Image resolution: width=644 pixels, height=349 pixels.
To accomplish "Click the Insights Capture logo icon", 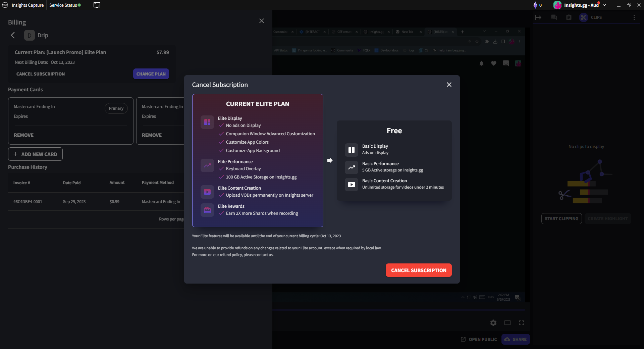I will click(5, 5).
